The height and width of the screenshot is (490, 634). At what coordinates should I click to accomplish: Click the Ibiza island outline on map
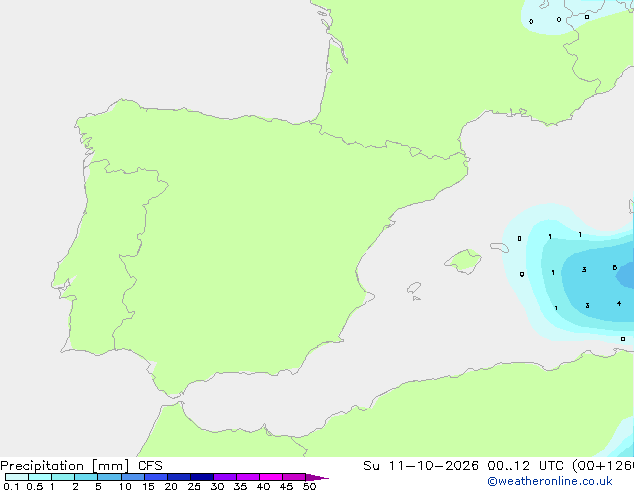(x=414, y=288)
